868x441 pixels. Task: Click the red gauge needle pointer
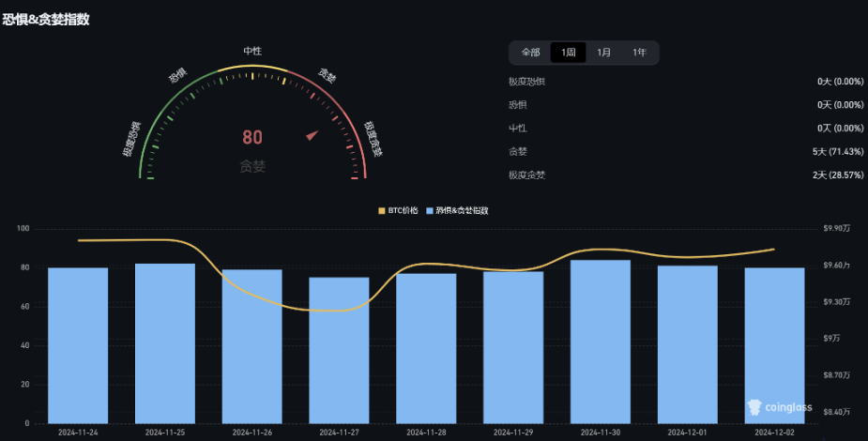[312, 135]
